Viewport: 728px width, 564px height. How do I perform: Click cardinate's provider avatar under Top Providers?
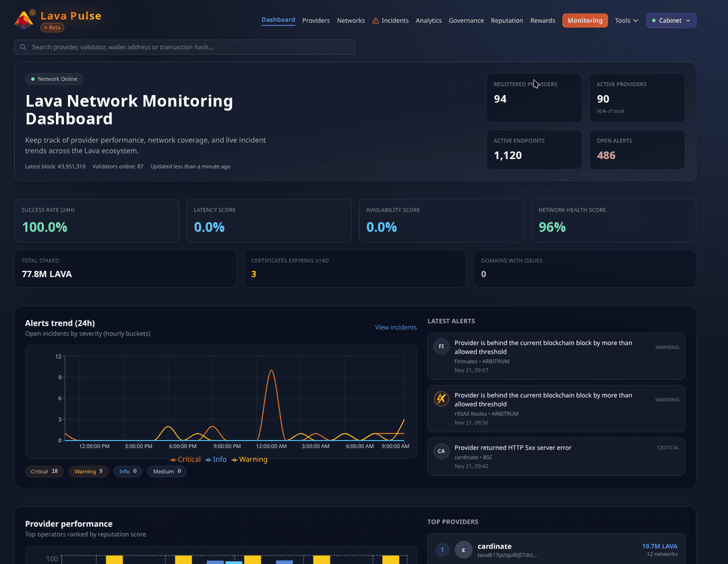point(463,550)
